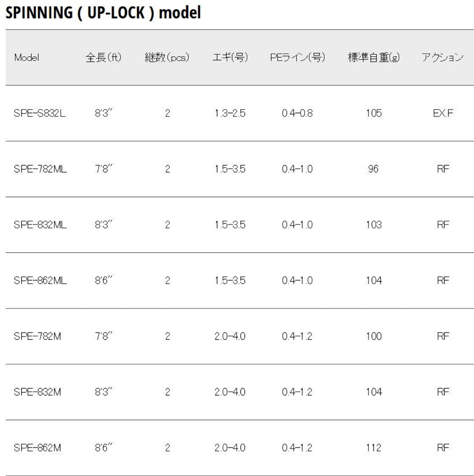
Task: Click the 標準自重(g) column header
Action: click(x=374, y=58)
